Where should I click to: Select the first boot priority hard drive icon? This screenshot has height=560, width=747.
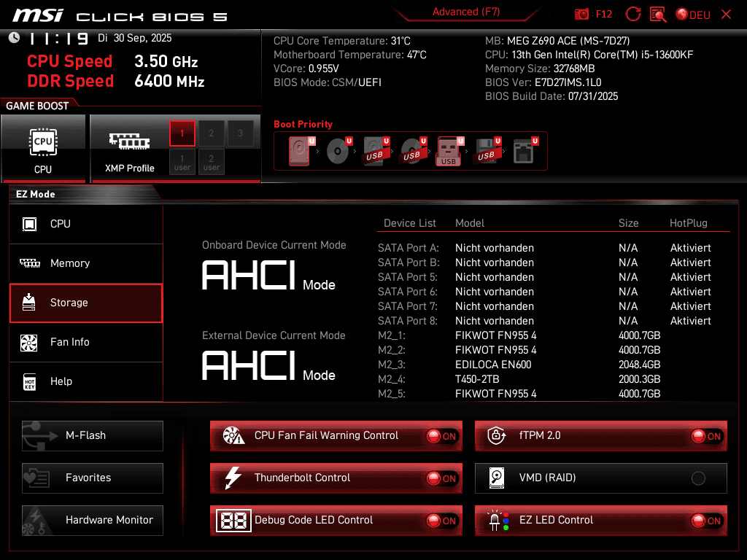click(300, 150)
